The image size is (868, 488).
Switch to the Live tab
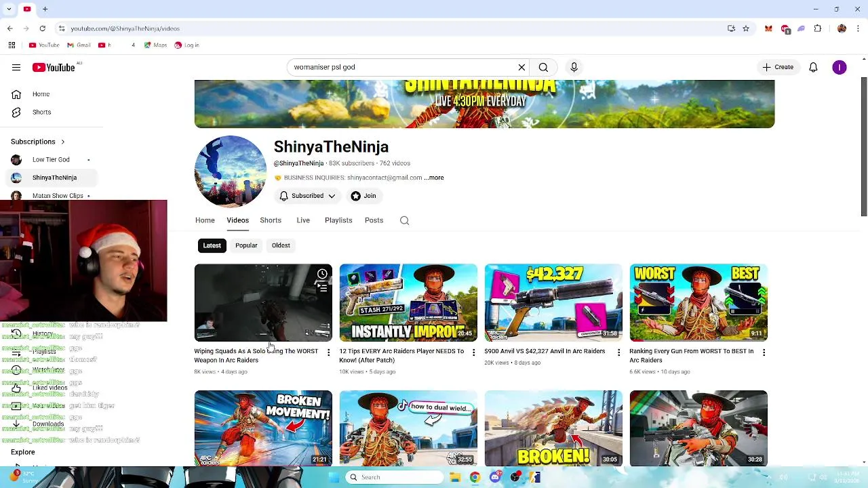tap(303, 220)
